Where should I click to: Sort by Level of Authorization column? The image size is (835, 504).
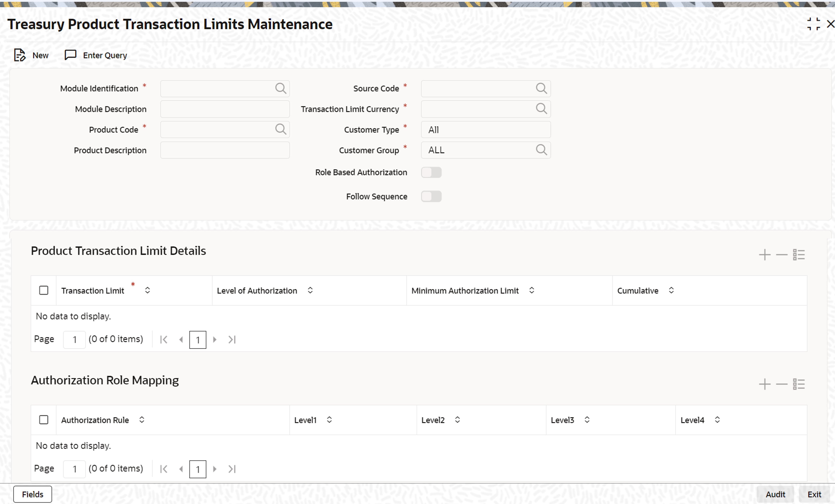tap(310, 290)
